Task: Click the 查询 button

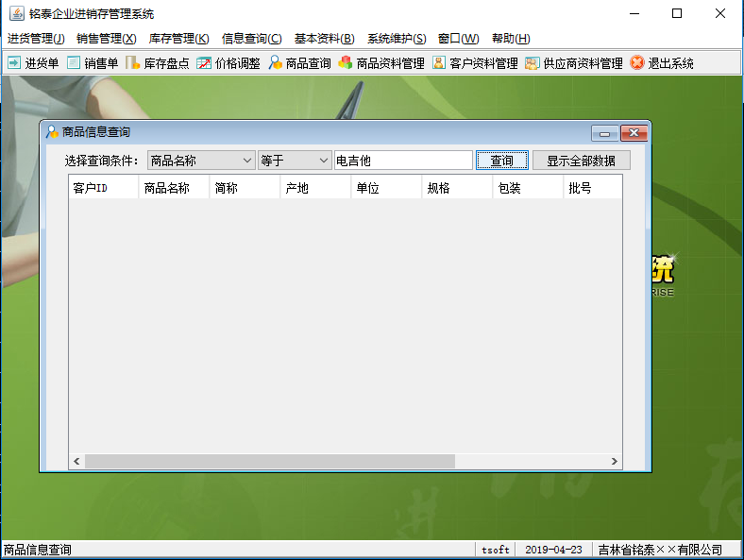Action: pyautogui.click(x=502, y=161)
